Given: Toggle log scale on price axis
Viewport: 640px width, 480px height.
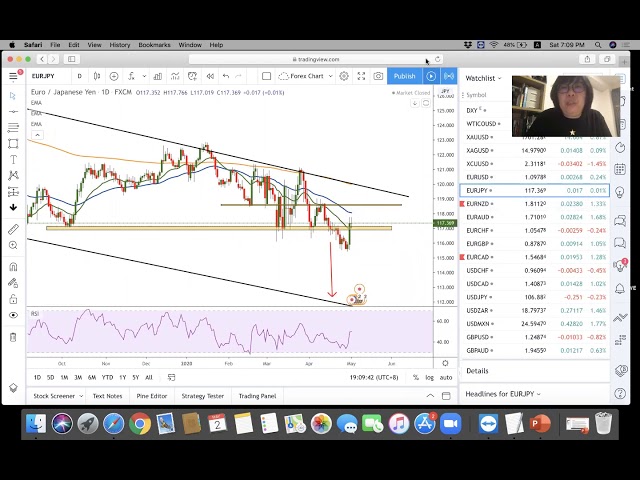Looking at the screenshot, I should pos(430,377).
